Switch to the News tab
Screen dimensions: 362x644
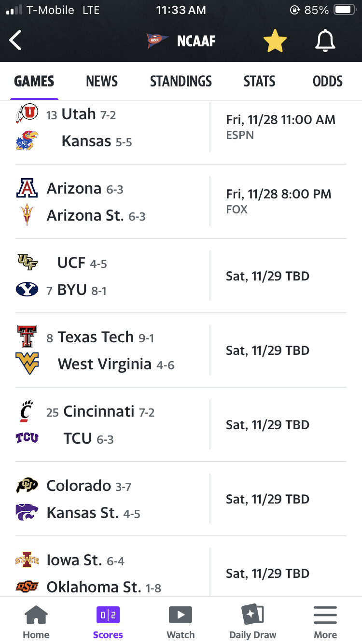point(102,81)
